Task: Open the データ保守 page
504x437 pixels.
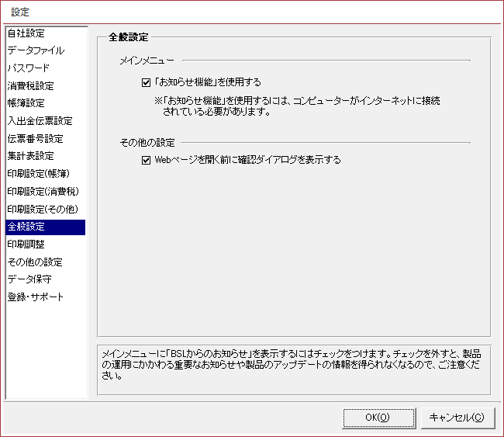Action: coord(30,279)
